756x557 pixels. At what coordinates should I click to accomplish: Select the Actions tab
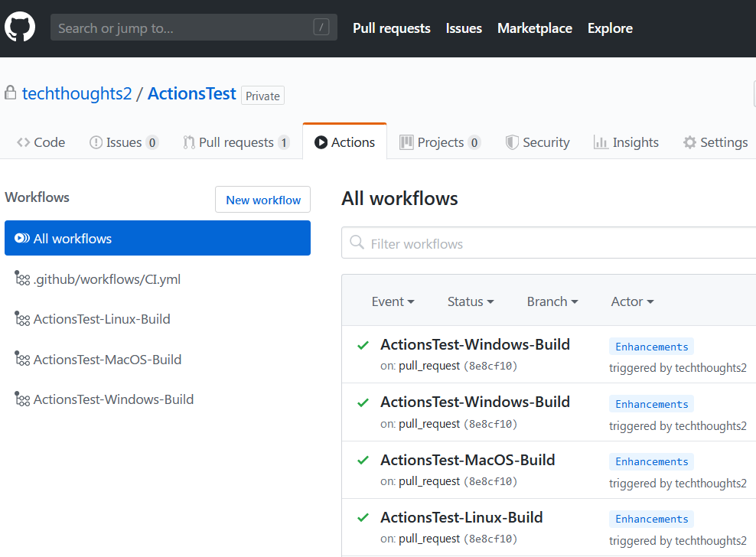[x=344, y=142]
